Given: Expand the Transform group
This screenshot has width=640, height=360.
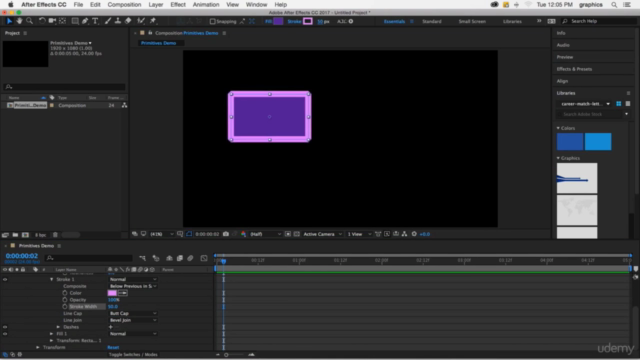Looking at the screenshot, I should click(38, 347).
